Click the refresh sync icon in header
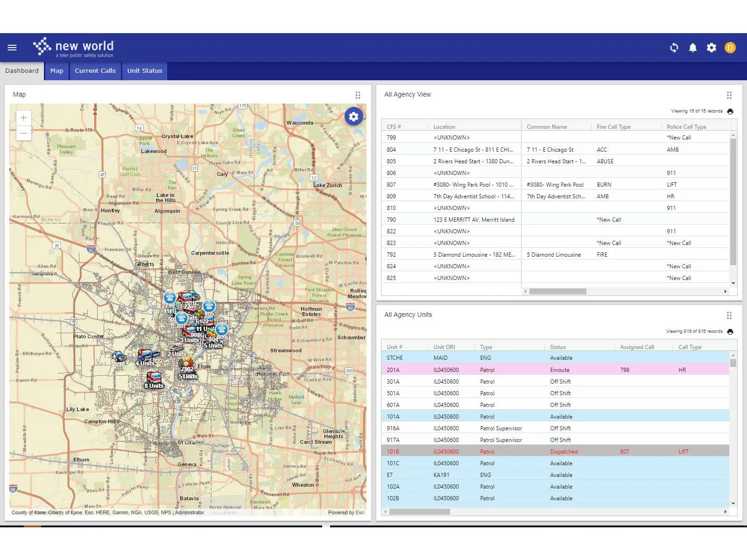The width and height of the screenshot is (747, 560). (674, 47)
